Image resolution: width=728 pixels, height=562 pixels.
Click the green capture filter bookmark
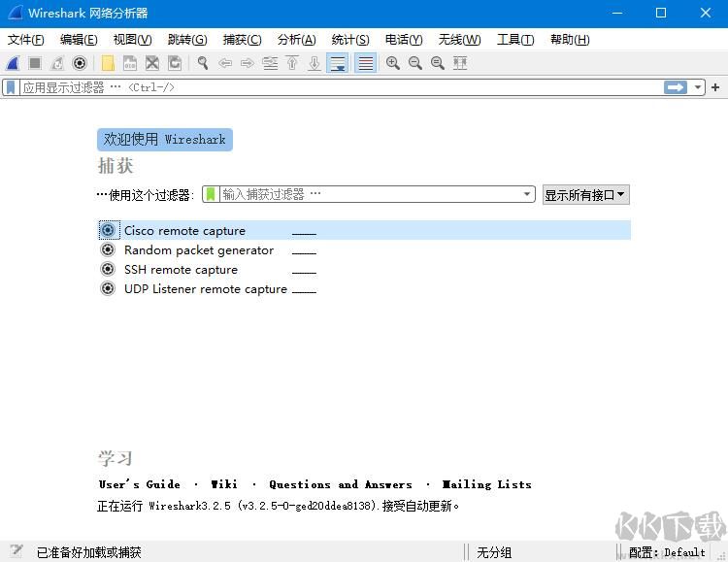(211, 194)
